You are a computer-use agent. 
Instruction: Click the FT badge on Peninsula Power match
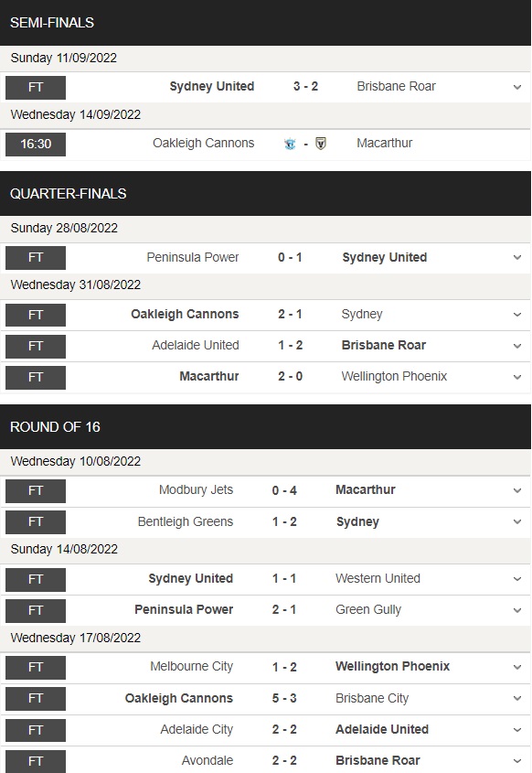(x=35, y=257)
